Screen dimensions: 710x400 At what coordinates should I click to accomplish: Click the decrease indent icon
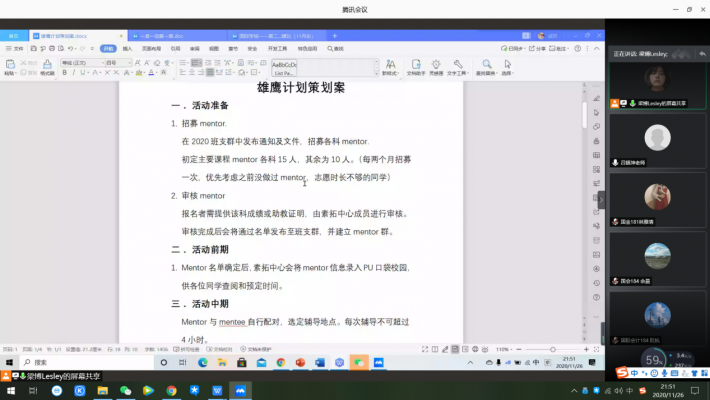[x=208, y=63]
